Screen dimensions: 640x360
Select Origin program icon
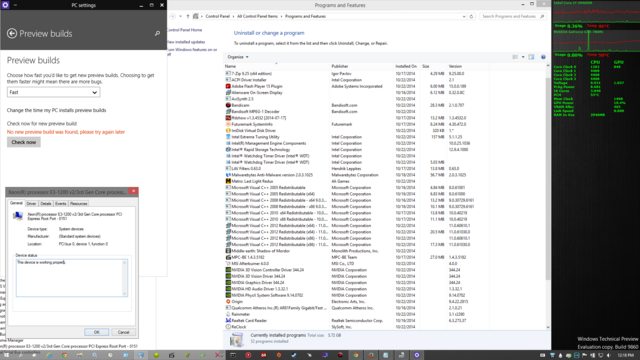[x=228, y=301]
